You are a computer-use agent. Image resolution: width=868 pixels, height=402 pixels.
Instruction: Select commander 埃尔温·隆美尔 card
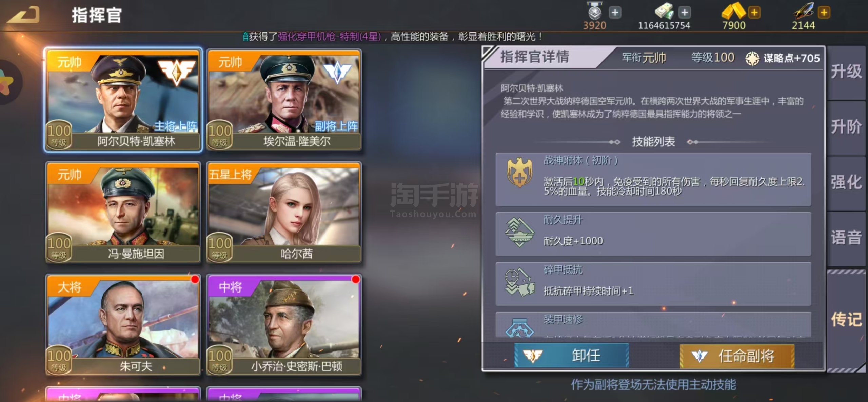point(284,100)
